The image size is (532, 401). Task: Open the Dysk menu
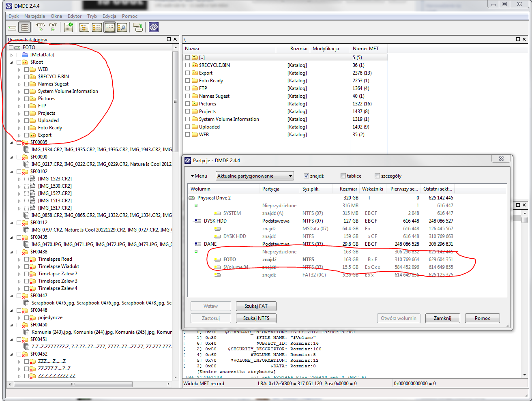[x=14, y=16]
